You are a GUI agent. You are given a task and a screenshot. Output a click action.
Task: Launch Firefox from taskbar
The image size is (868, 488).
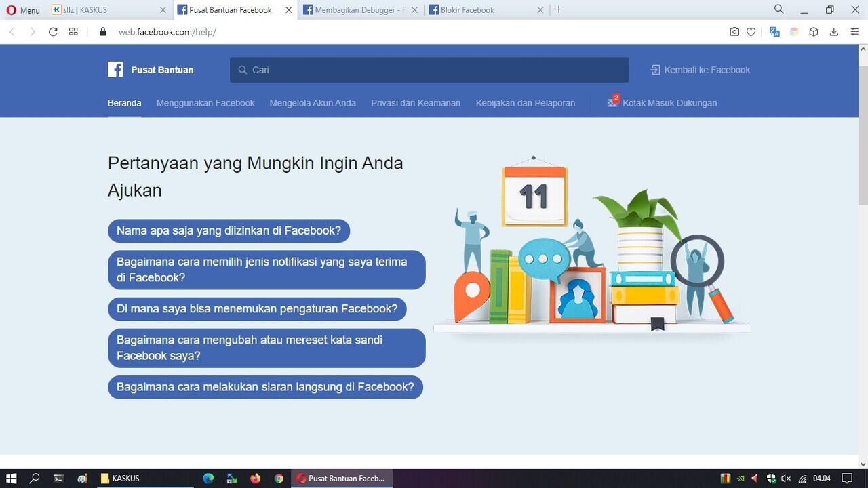255,479
